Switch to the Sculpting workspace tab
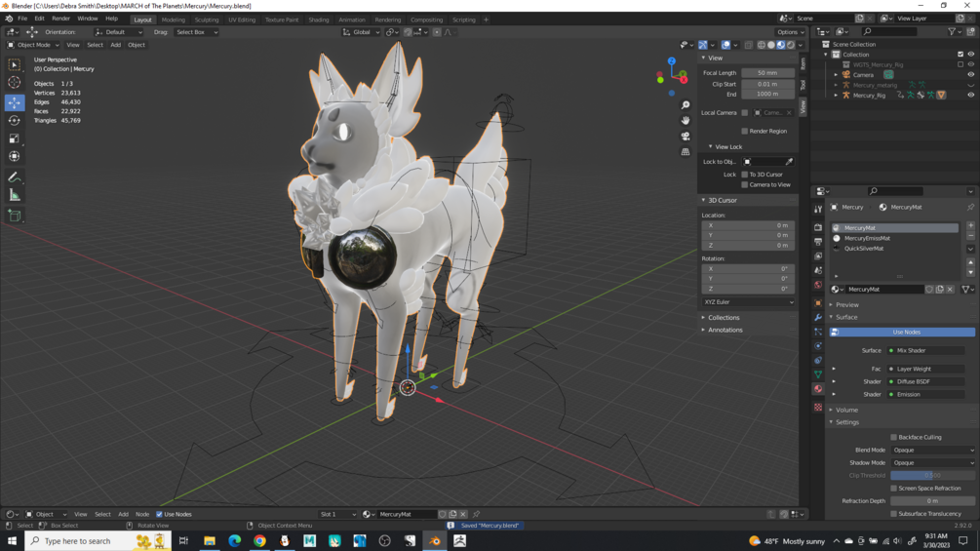Viewport: 980px width, 551px height. pos(207,20)
